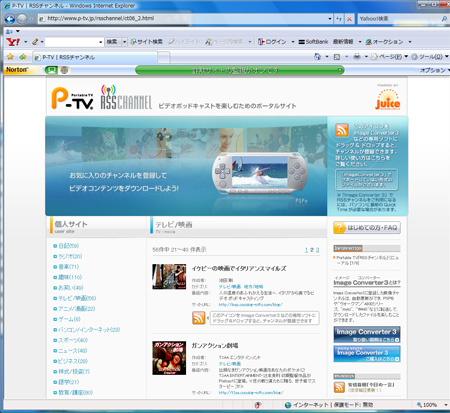Open the 趣味(110) category link
This screenshot has width=450, height=413.
[x=70, y=277]
